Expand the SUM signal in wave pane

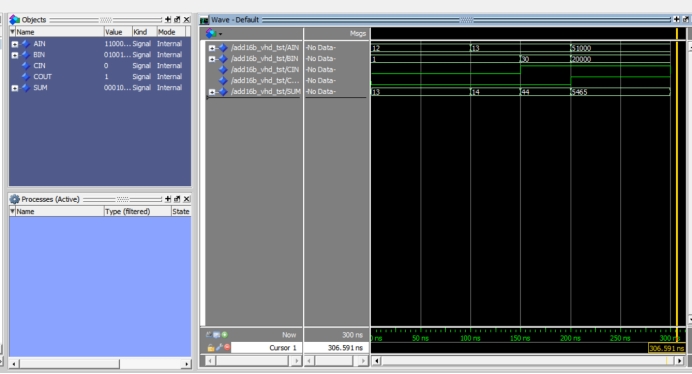[212, 92]
